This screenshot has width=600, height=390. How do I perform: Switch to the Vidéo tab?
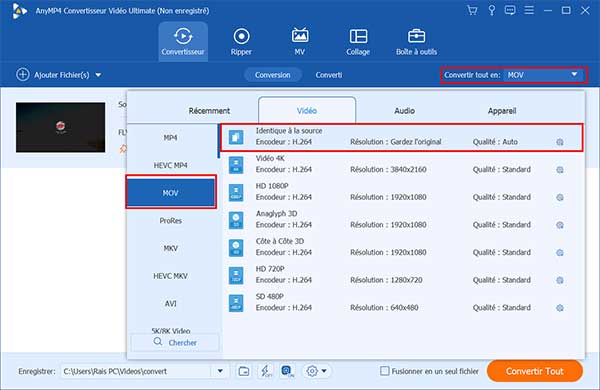click(307, 111)
